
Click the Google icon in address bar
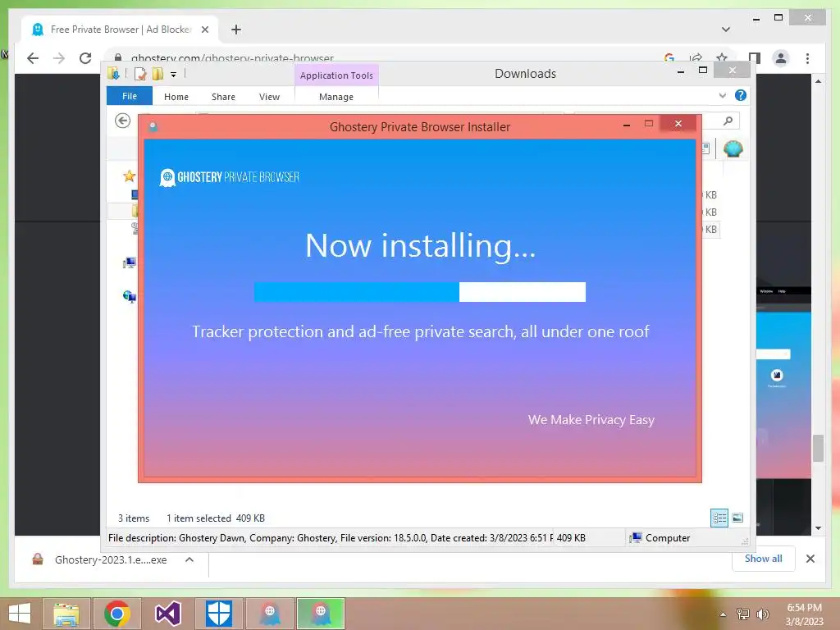coord(669,58)
